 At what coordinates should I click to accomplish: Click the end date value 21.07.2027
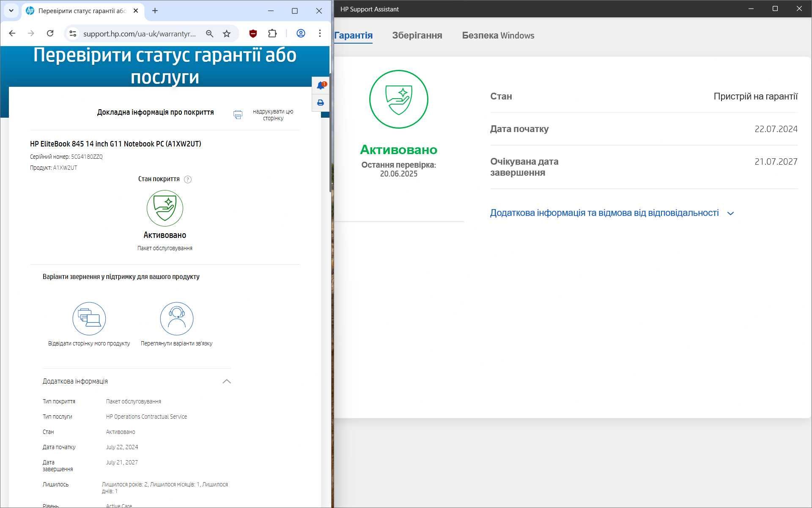point(776,162)
